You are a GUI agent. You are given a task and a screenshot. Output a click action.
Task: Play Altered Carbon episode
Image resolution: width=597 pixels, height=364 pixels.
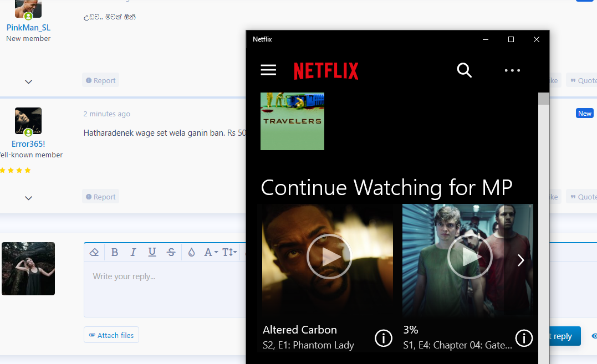click(329, 257)
